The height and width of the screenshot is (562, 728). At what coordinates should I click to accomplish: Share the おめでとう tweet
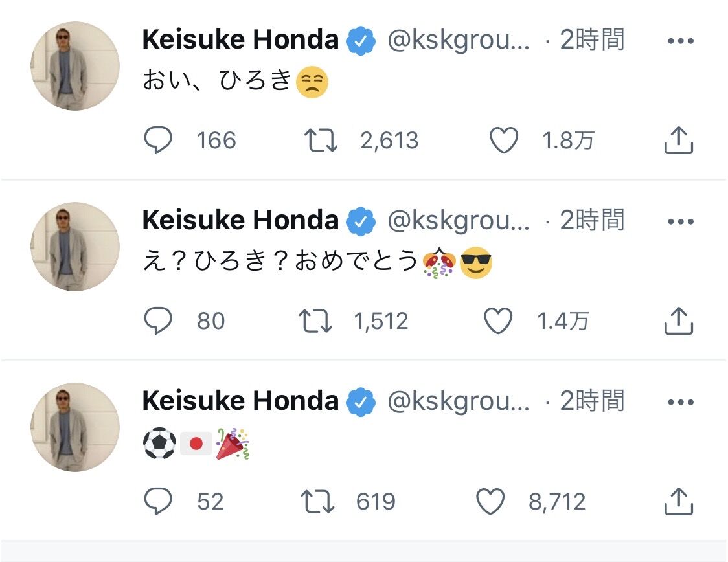[678, 320]
